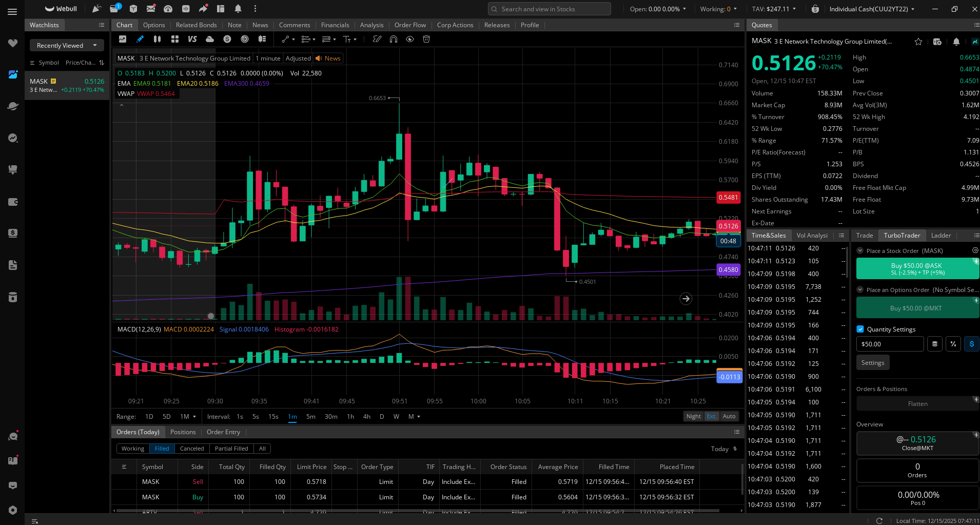
Task: Open TurboTrader stock order settings icon
Action: pyautogui.click(x=975, y=250)
